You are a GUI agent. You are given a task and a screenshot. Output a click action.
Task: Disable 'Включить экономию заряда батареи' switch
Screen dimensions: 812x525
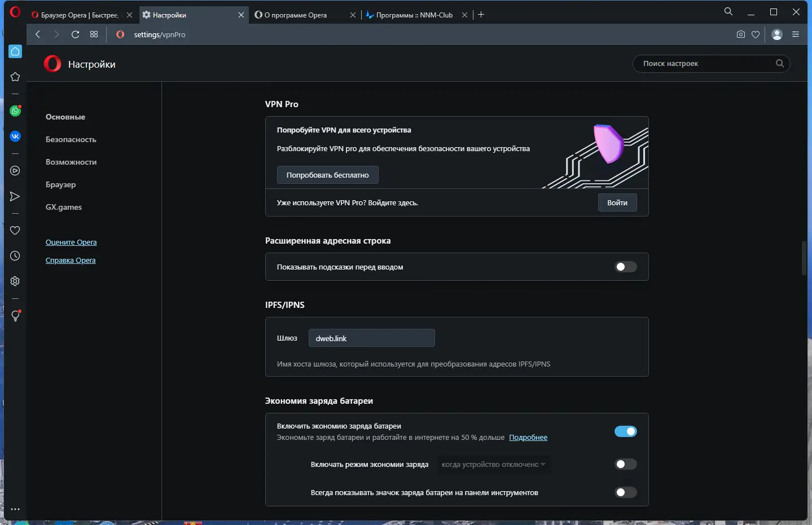626,431
